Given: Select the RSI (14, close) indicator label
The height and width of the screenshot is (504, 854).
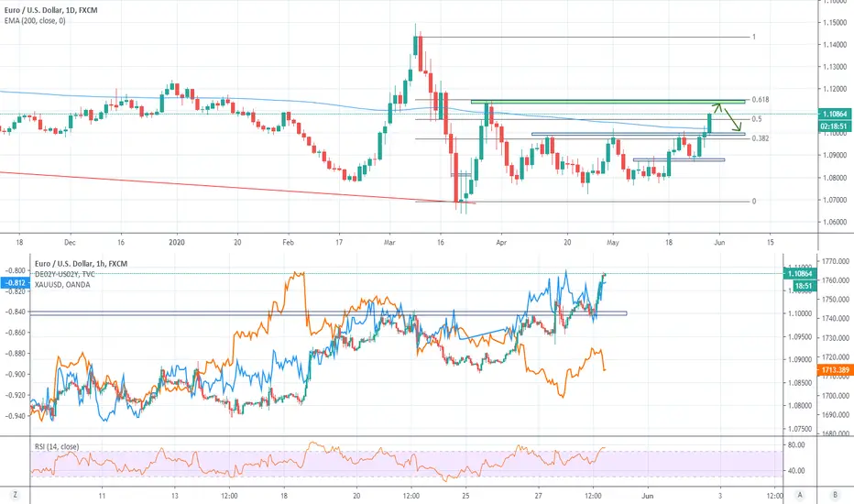Looking at the screenshot, I should point(57,447).
